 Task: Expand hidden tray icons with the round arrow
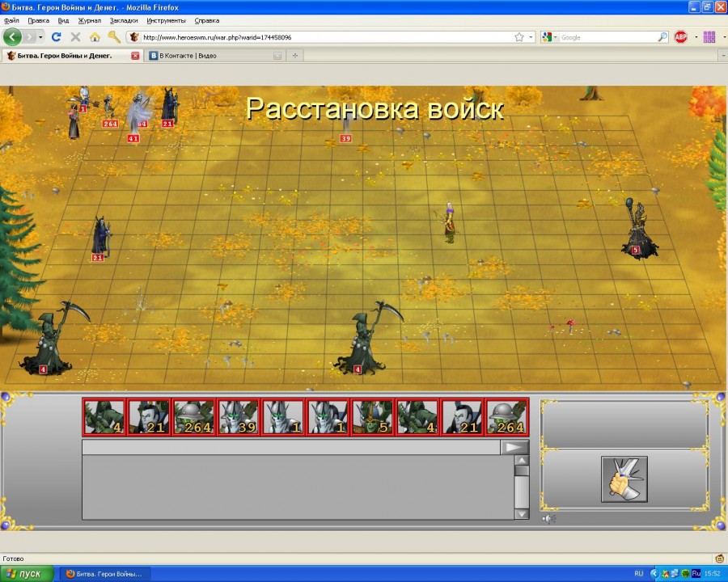point(654,574)
